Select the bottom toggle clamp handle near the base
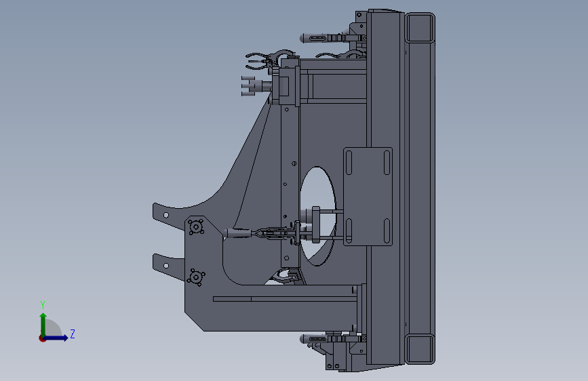The image size is (588, 381). click(313, 339)
